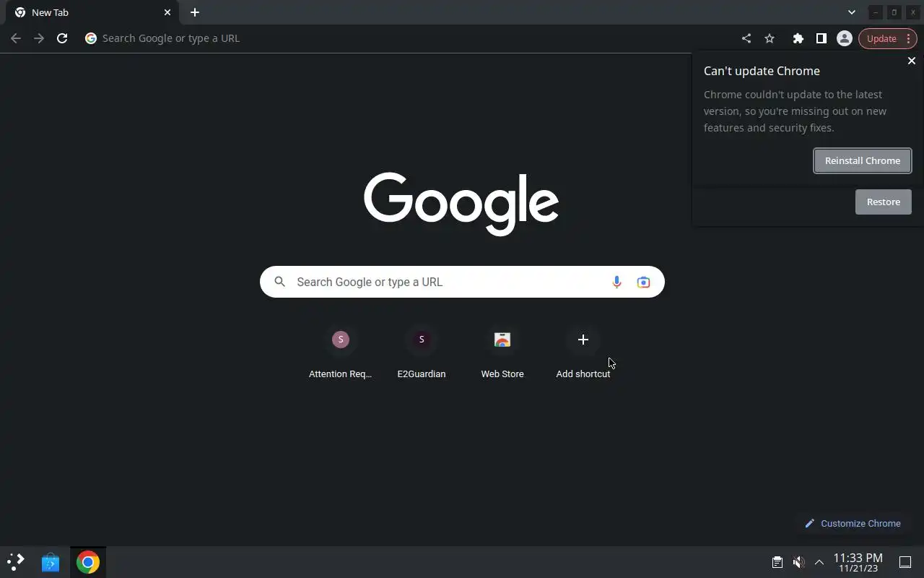Open the Discover store taskbar icon
924x578 pixels.
pyautogui.click(x=51, y=562)
